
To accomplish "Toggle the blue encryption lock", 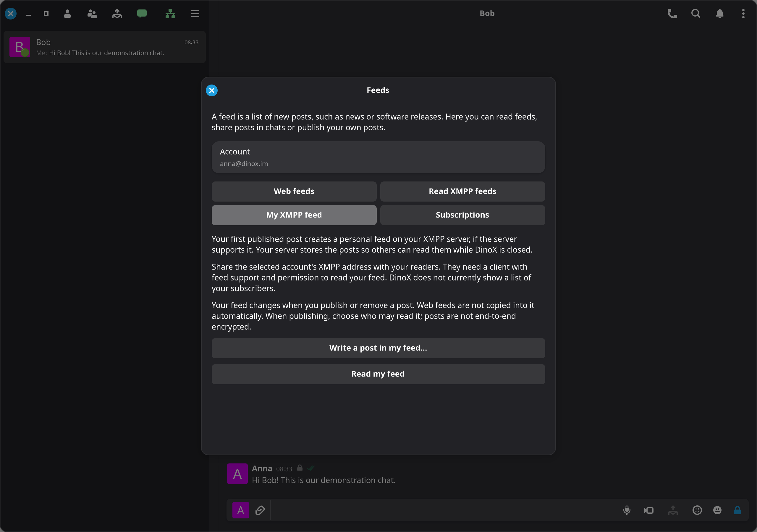I will (737, 510).
